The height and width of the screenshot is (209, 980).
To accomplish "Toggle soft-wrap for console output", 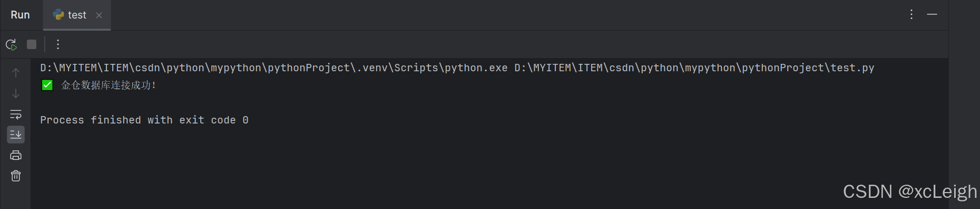I will (x=16, y=114).
